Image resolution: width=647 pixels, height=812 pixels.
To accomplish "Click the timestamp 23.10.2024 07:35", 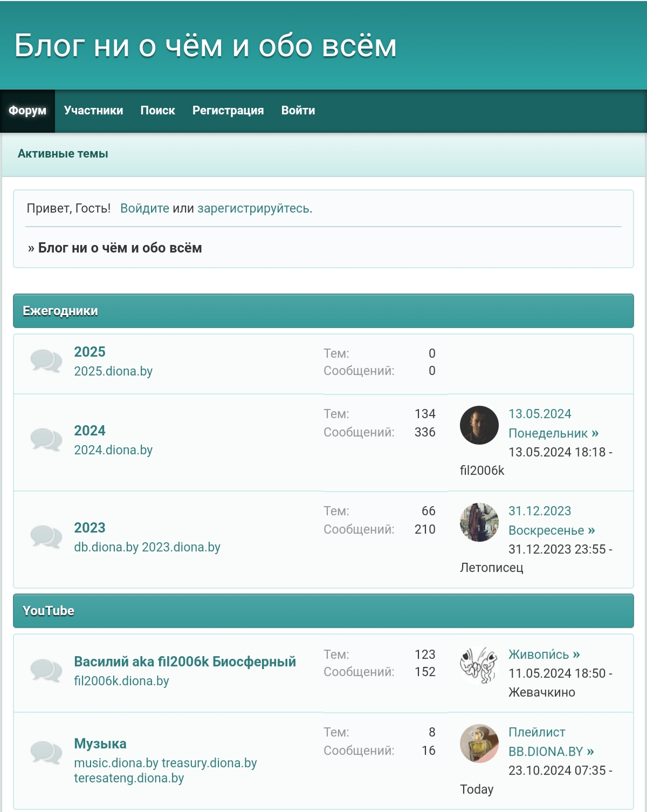I will (557, 770).
